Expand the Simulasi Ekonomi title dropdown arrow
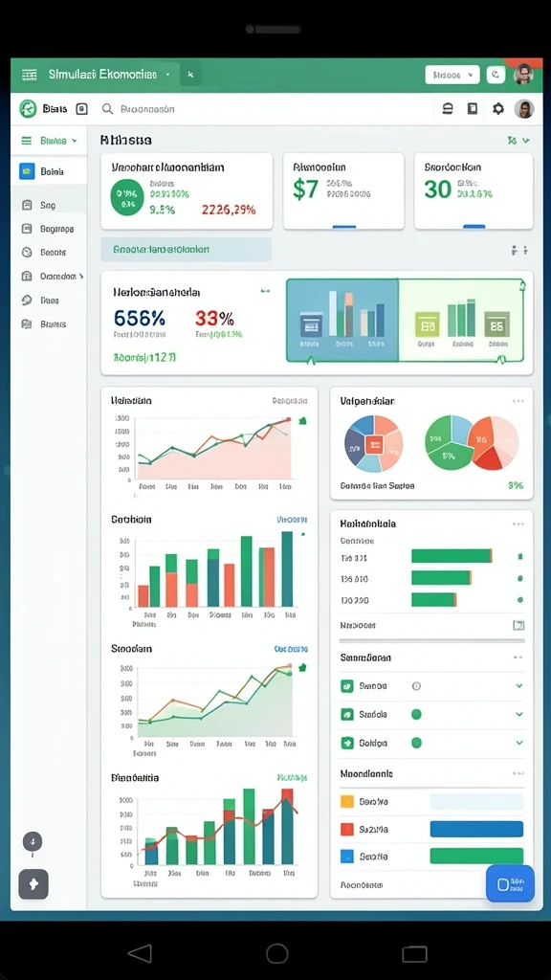The width and height of the screenshot is (551, 980). 167,75
